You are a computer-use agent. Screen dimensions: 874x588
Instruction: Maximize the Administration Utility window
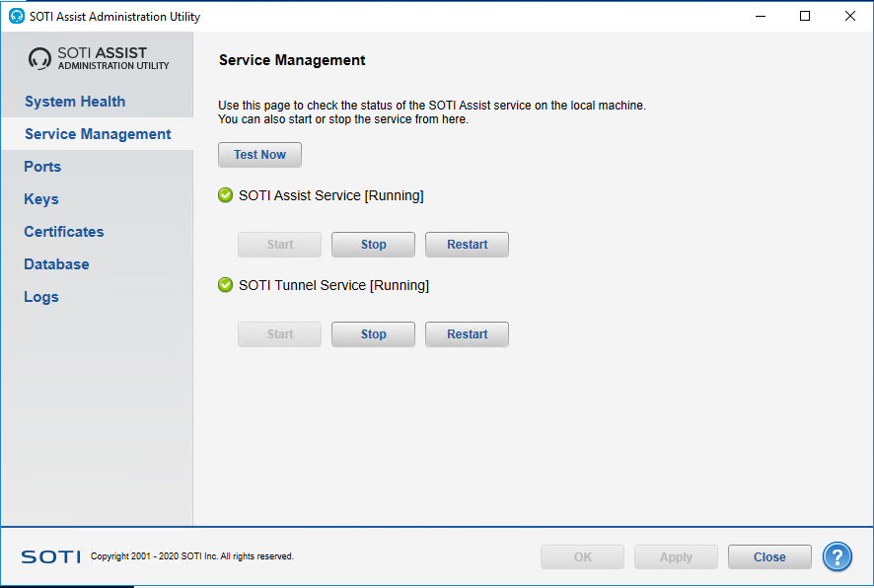pos(805,16)
